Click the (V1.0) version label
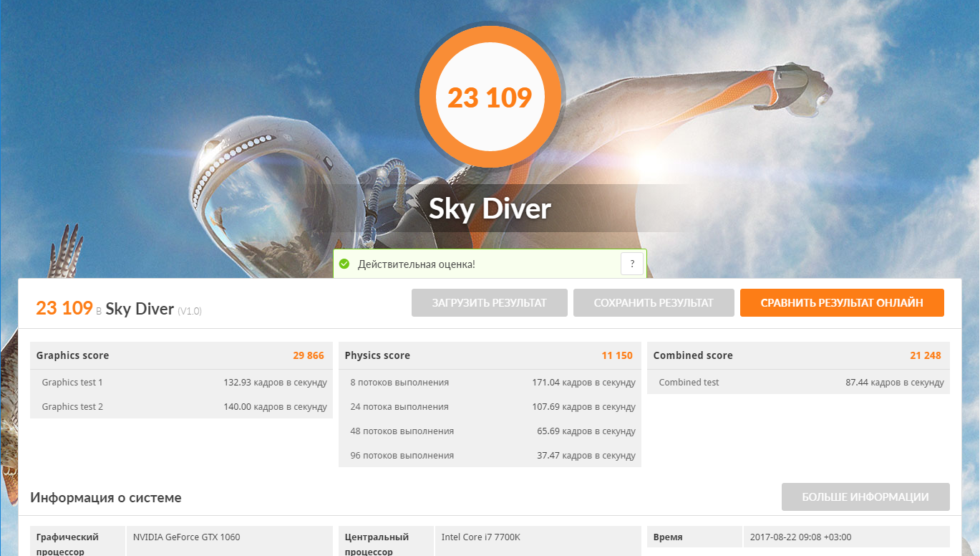The width and height of the screenshot is (980, 556). coord(190,311)
